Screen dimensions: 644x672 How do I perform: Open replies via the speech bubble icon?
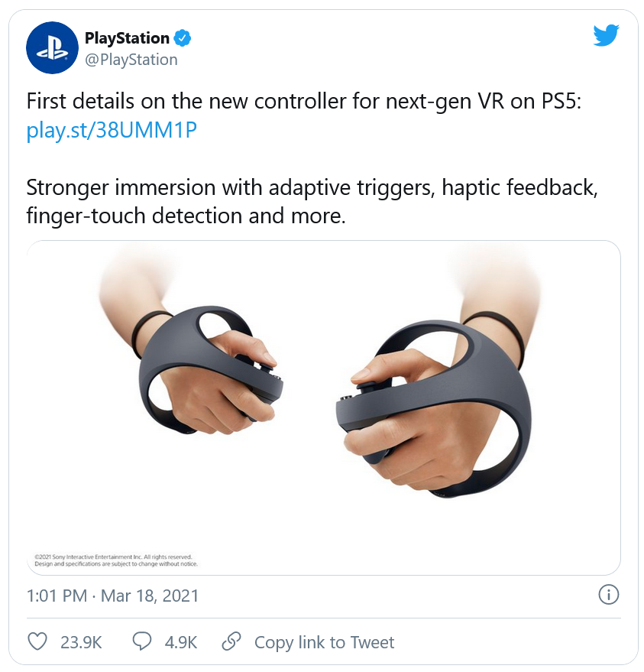(142, 641)
